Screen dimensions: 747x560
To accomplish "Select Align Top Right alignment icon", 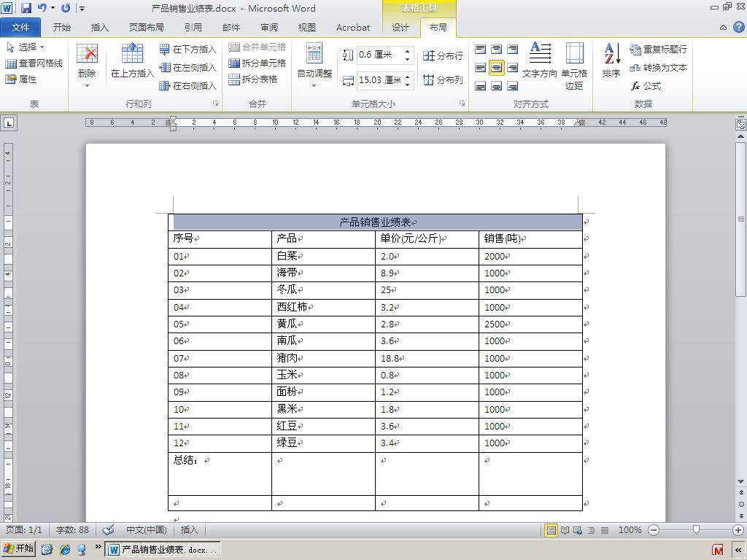I will click(513, 49).
